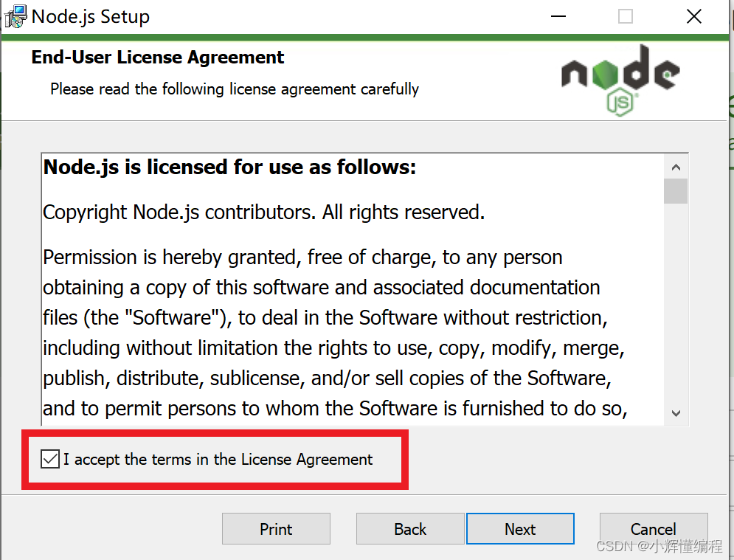The height and width of the screenshot is (560, 734).
Task: Click the scrollbar down arrow
Action: pos(676,414)
